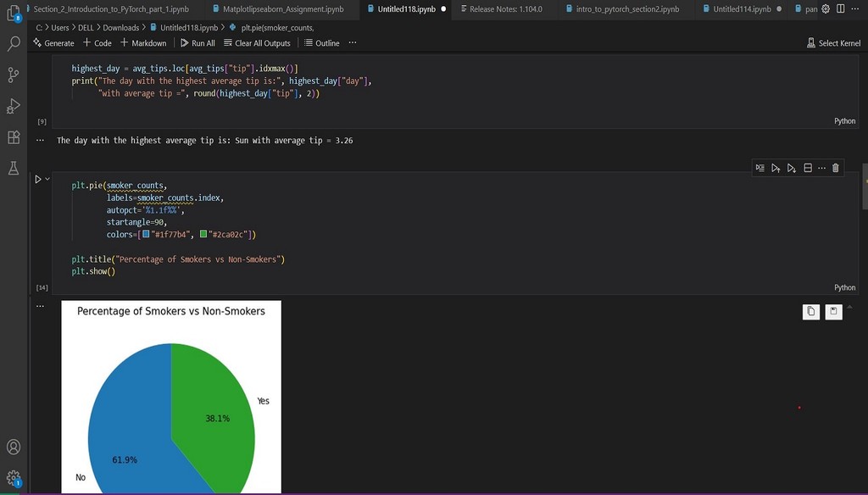The width and height of the screenshot is (868, 495).
Task: Click Select Kernel button
Action: pos(833,43)
